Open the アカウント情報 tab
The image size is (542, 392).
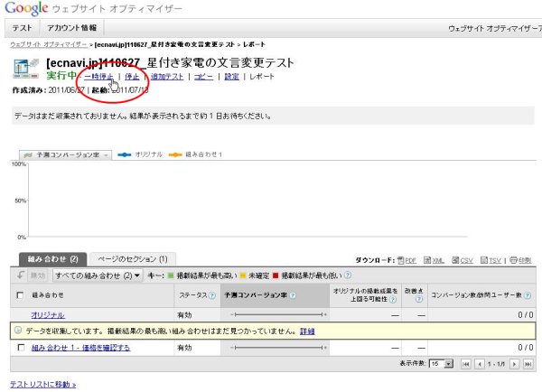(72, 28)
